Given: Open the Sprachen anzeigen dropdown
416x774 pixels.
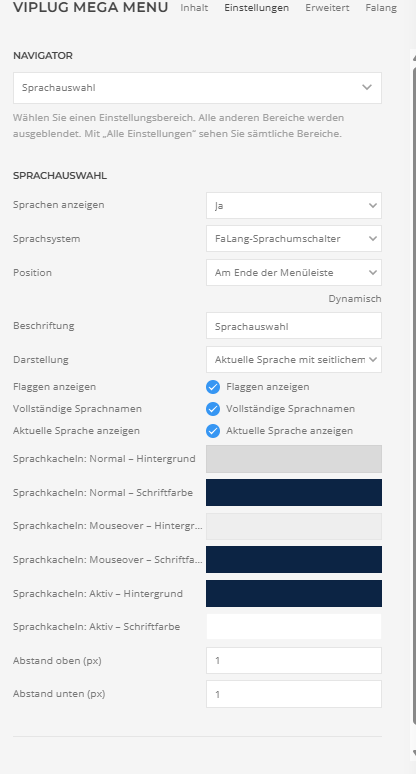Looking at the screenshot, I should 294,205.
